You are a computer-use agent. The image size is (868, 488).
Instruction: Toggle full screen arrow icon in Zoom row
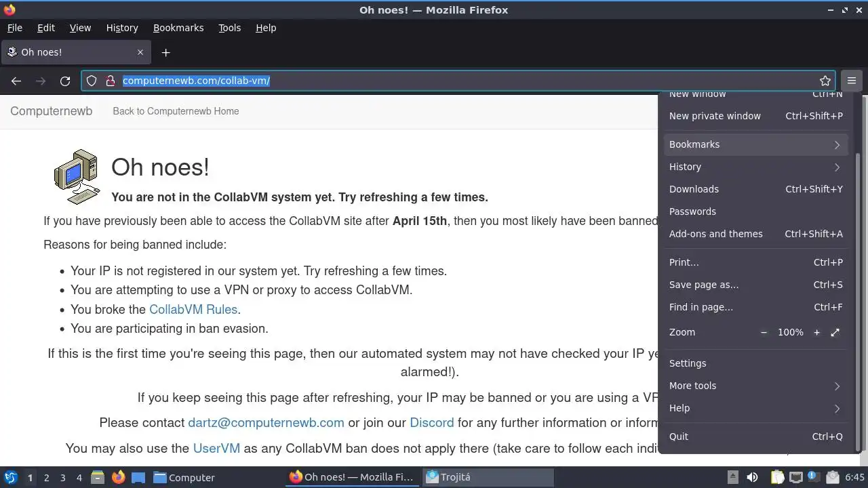[835, 332]
